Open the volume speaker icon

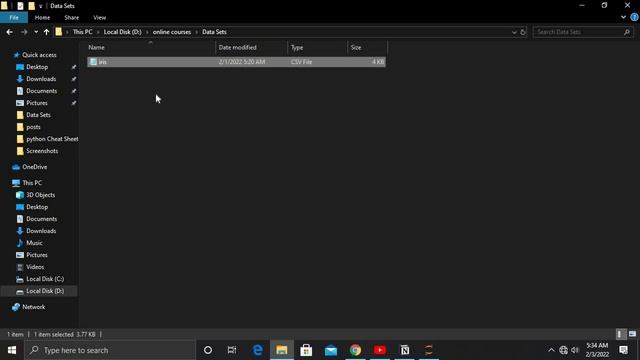click(575, 350)
